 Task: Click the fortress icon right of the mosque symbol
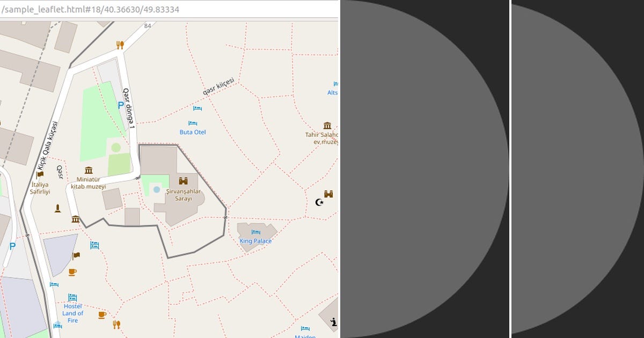click(x=330, y=194)
